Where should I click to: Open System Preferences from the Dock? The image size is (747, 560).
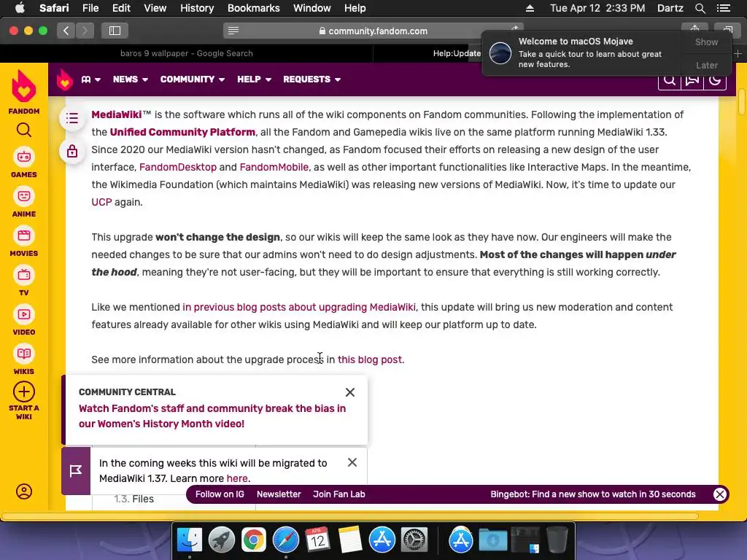tap(414, 540)
